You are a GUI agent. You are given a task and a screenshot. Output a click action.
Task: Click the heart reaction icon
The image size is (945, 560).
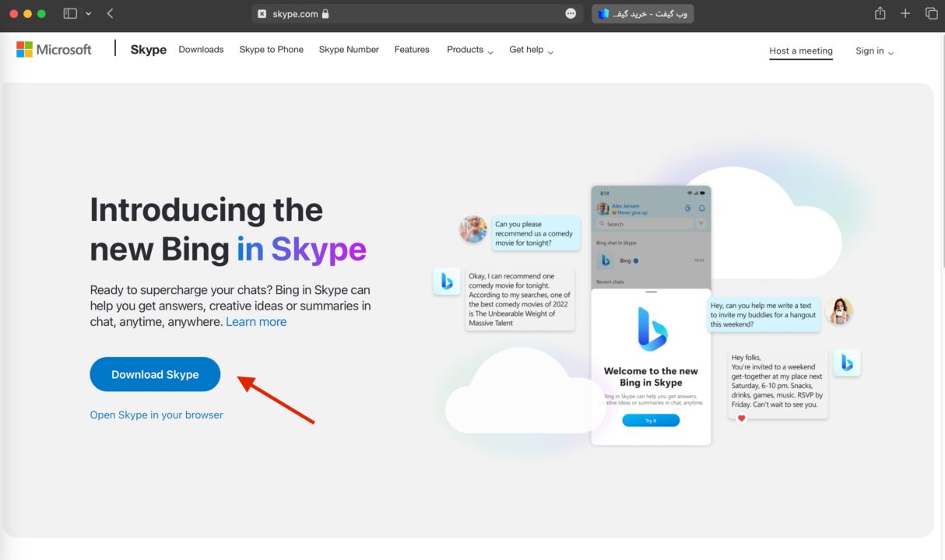[741, 418]
